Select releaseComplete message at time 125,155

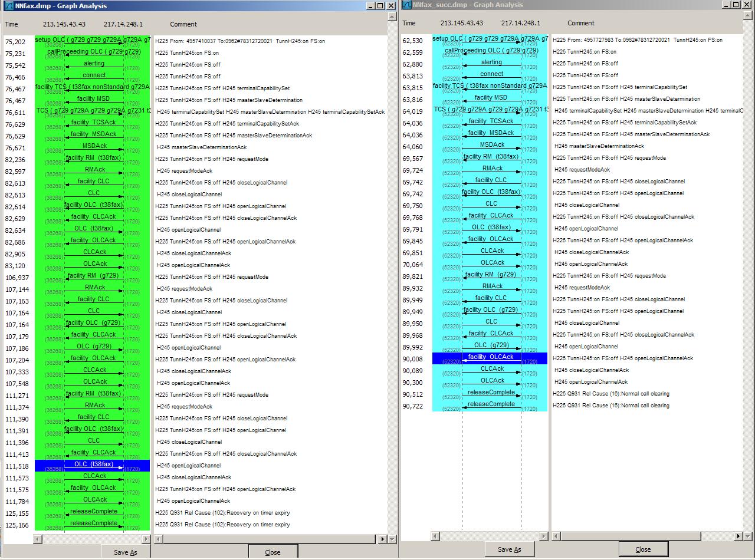coord(93,512)
